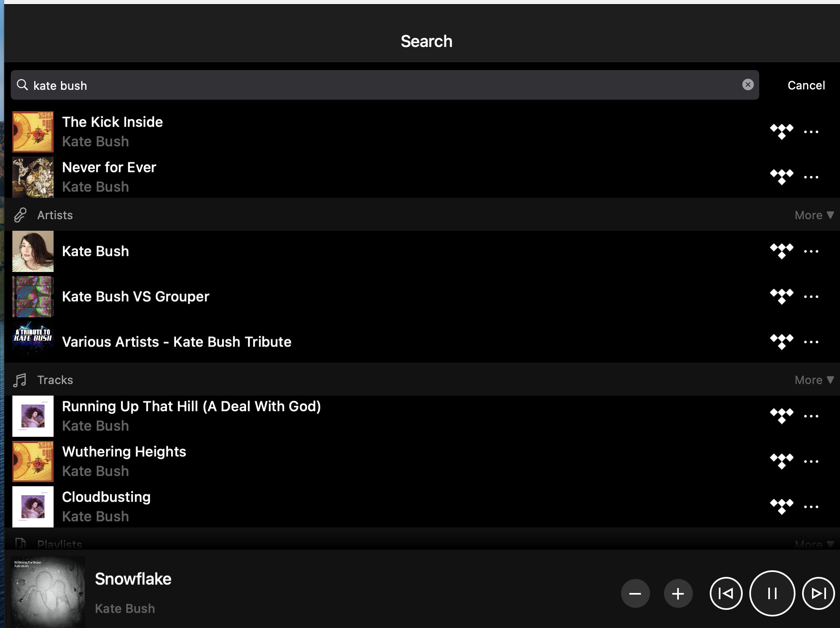Click the Tidal icon beside Never for Ever

click(781, 177)
